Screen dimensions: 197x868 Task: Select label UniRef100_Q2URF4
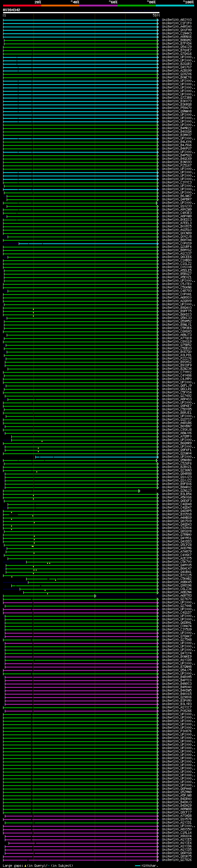pos(177,247)
